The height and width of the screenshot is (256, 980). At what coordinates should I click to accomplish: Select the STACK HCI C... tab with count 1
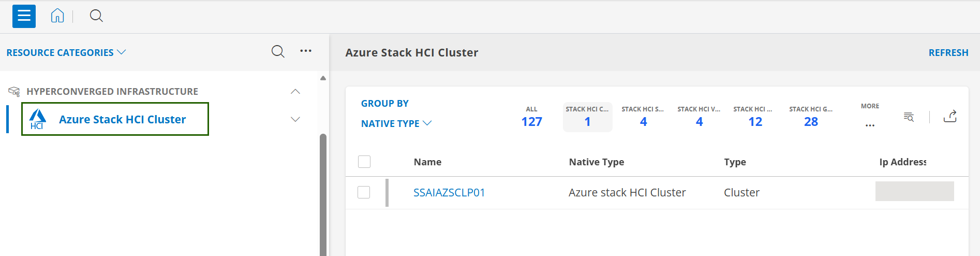click(x=587, y=117)
